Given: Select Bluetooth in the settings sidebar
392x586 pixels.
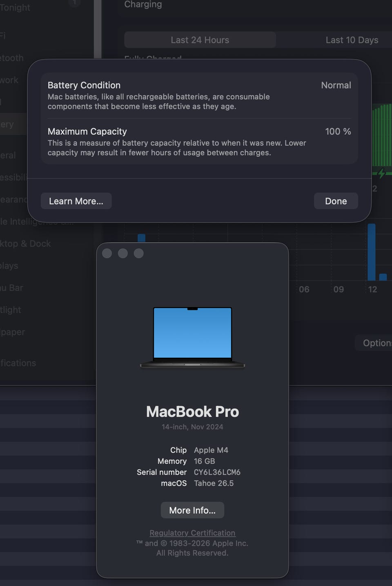Looking at the screenshot, I should (12, 58).
